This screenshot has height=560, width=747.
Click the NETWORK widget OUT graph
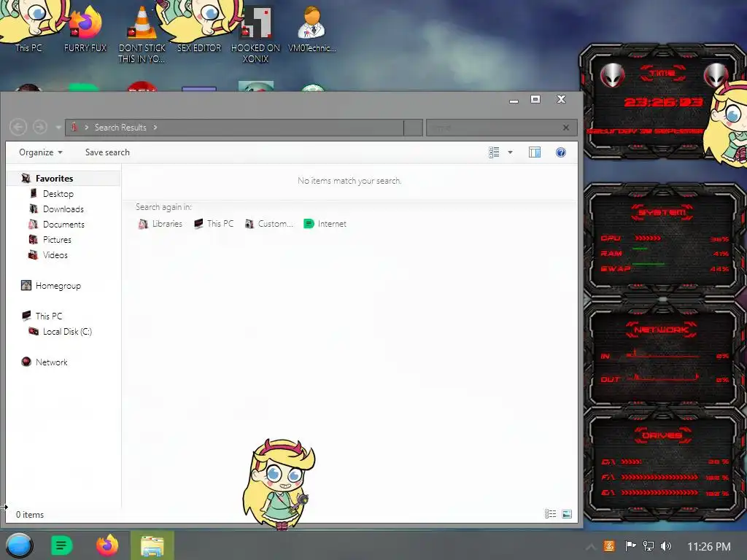pos(663,378)
